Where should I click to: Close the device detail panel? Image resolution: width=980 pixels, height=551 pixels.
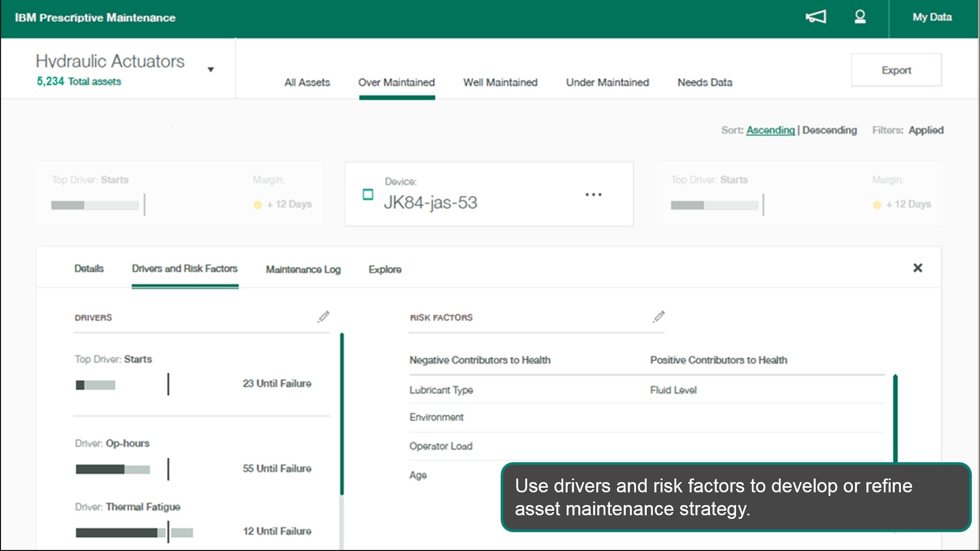click(917, 268)
